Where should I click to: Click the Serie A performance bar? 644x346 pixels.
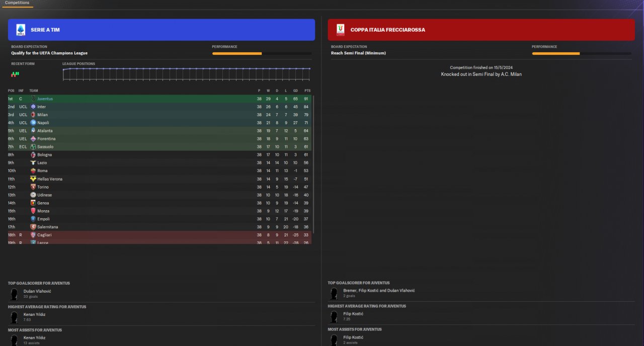coord(262,53)
